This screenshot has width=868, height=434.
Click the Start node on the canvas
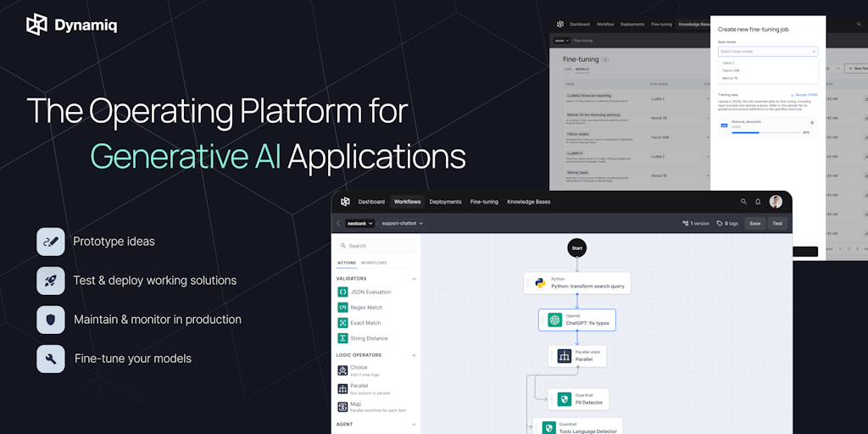click(x=576, y=248)
